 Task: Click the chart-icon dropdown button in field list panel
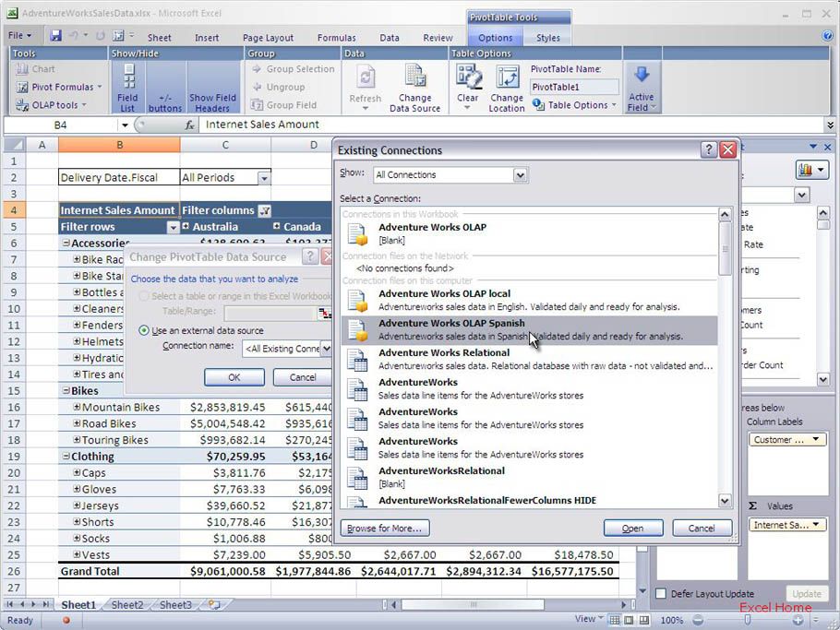[811, 171]
